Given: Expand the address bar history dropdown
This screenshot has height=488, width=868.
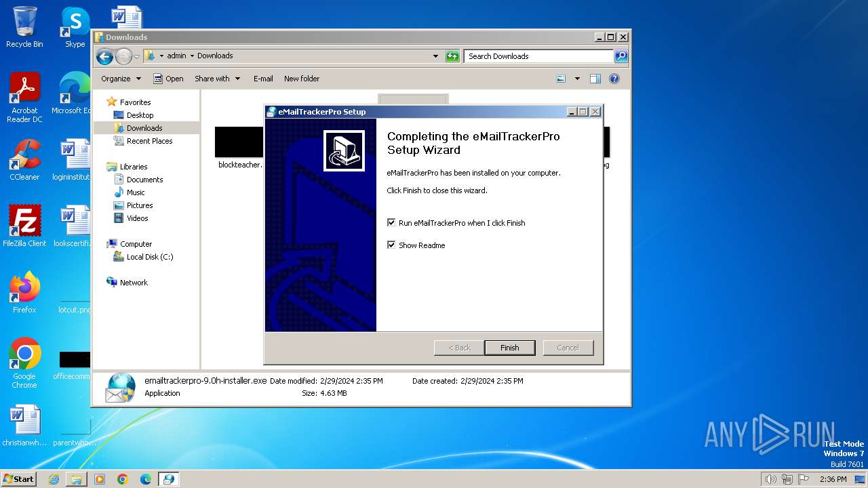Looking at the screenshot, I should 435,56.
